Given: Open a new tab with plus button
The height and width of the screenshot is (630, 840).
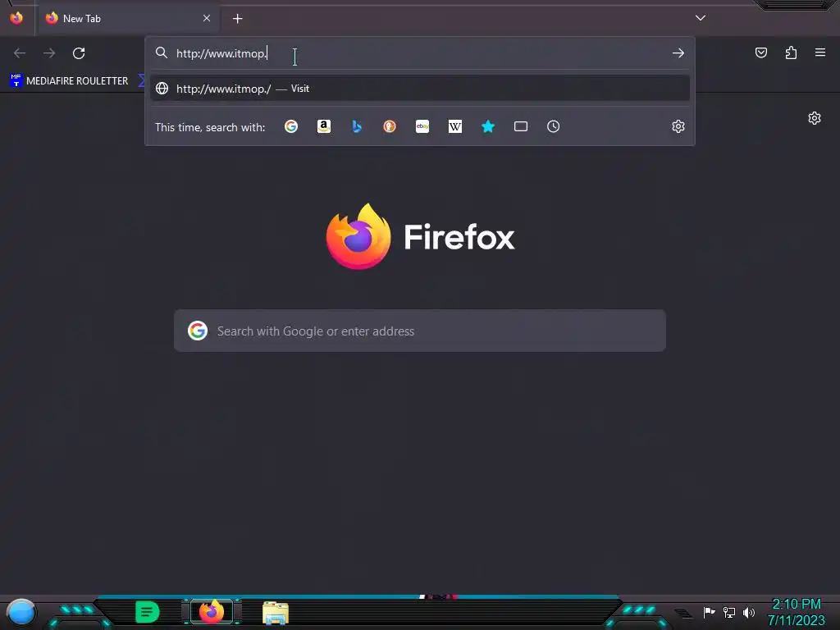Looking at the screenshot, I should (x=237, y=19).
